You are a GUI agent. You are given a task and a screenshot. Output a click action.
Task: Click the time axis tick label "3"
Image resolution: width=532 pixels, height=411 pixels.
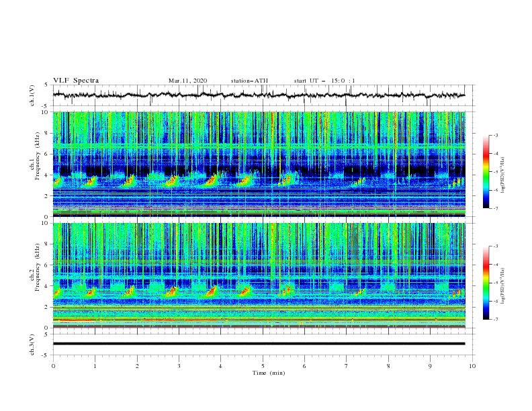179,366
